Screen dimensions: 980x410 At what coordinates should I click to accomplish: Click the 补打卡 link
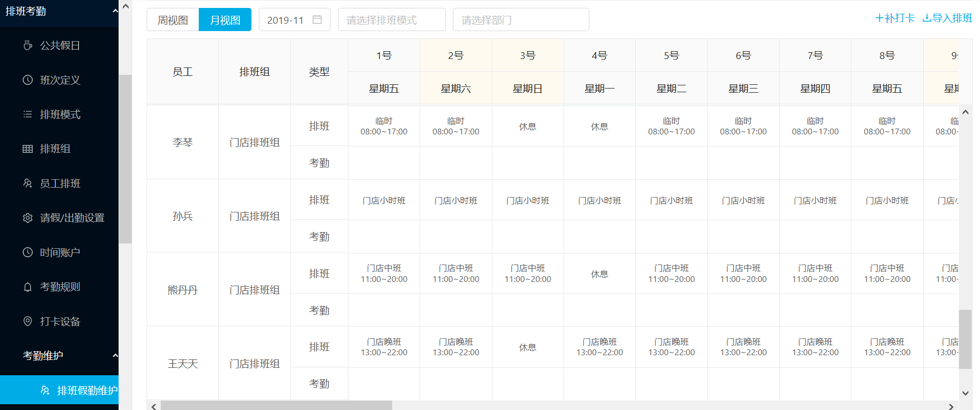click(895, 18)
